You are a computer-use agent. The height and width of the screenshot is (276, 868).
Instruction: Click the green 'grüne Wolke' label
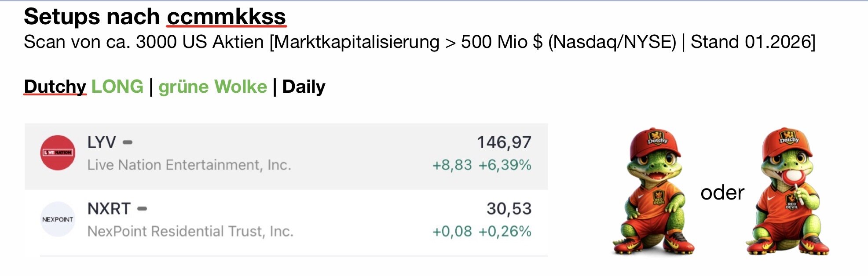213,87
